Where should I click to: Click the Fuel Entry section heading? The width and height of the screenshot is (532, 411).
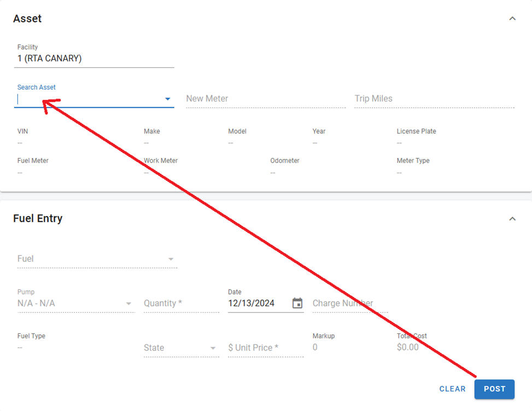38,219
